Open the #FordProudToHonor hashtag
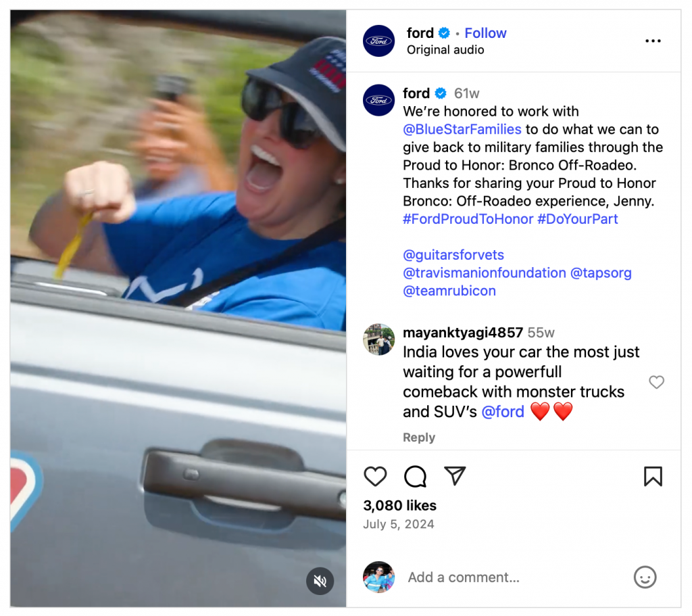The height and width of the screenshot is (616, 692). click(x=468, y=219)
